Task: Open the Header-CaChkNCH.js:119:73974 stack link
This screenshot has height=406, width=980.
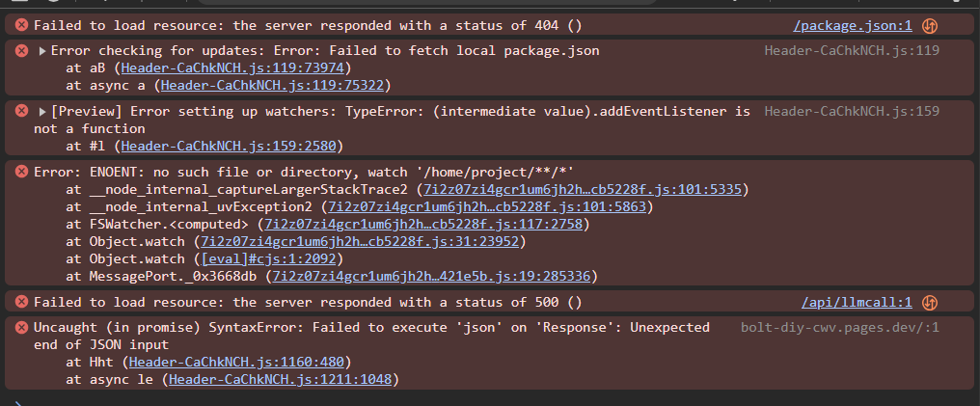Action: [x=232, y=68]
